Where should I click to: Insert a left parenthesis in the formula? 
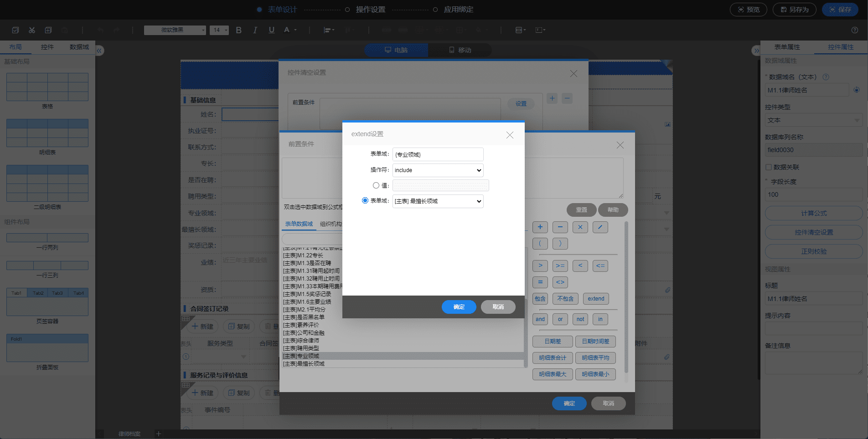tap(540, 244)
